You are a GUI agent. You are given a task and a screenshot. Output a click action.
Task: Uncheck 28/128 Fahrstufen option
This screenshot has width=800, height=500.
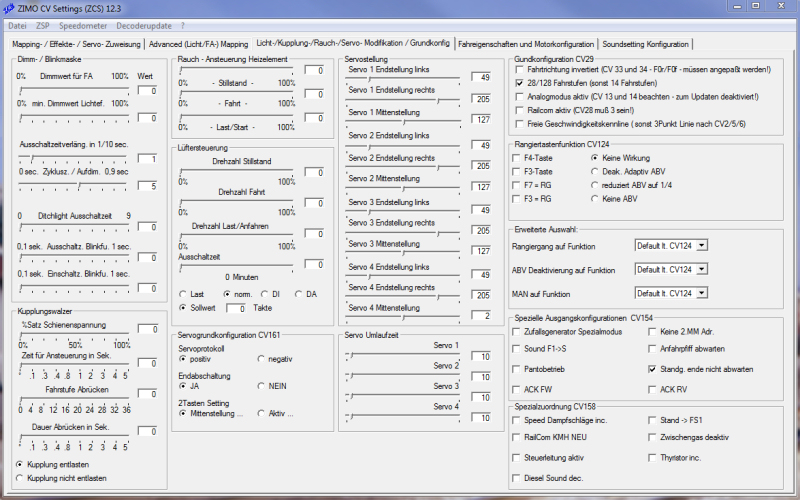tap(519, 83)
